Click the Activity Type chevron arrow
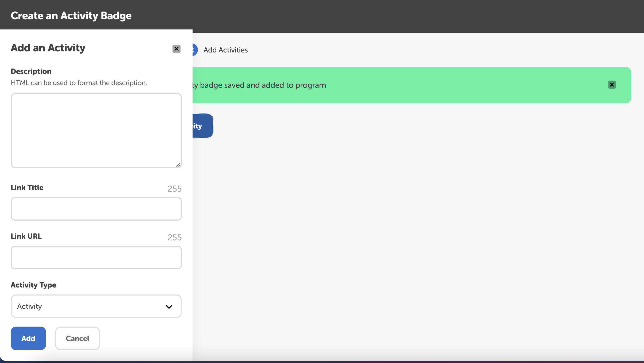 pyautogui.click(x=169, y=307)
